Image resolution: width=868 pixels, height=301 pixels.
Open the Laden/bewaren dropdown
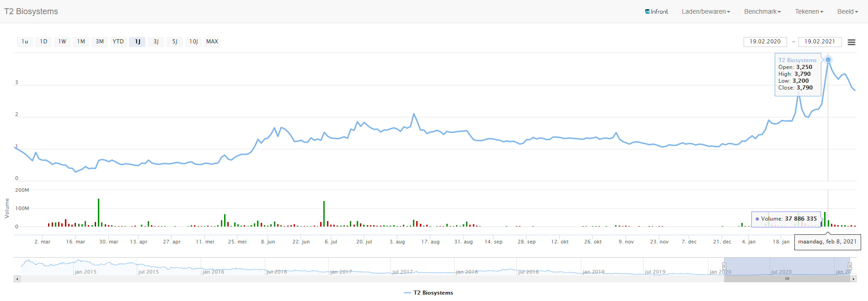[x=706, y=11]
